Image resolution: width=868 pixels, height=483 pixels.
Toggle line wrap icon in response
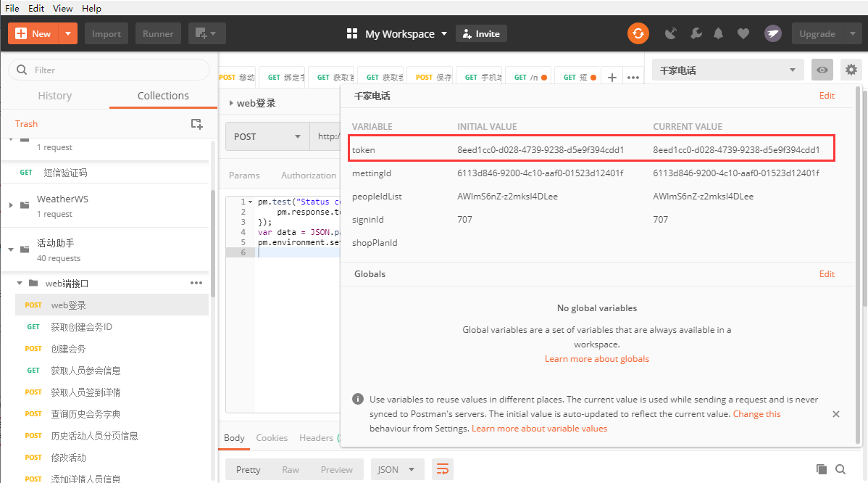(x=443, y=469)
